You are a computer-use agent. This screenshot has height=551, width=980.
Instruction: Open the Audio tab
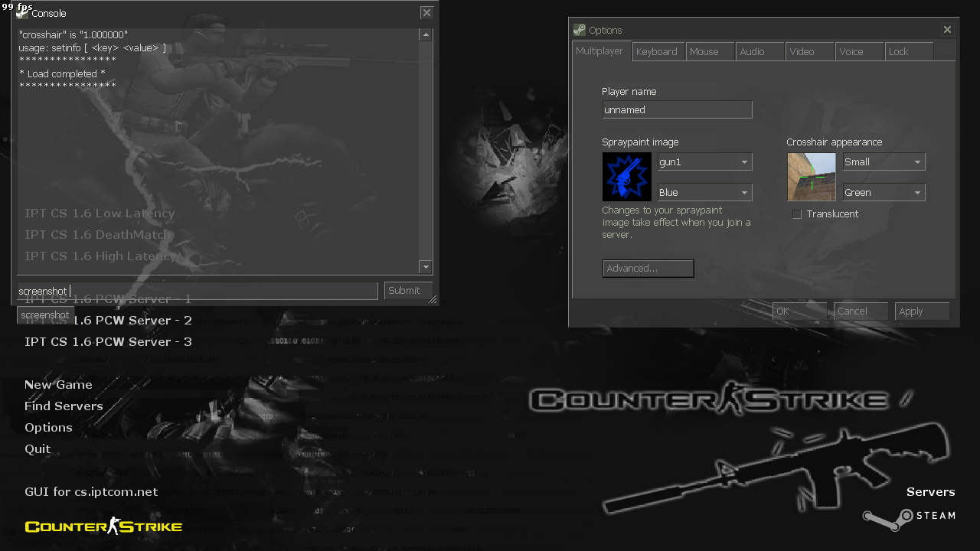[x=760, y=51]
